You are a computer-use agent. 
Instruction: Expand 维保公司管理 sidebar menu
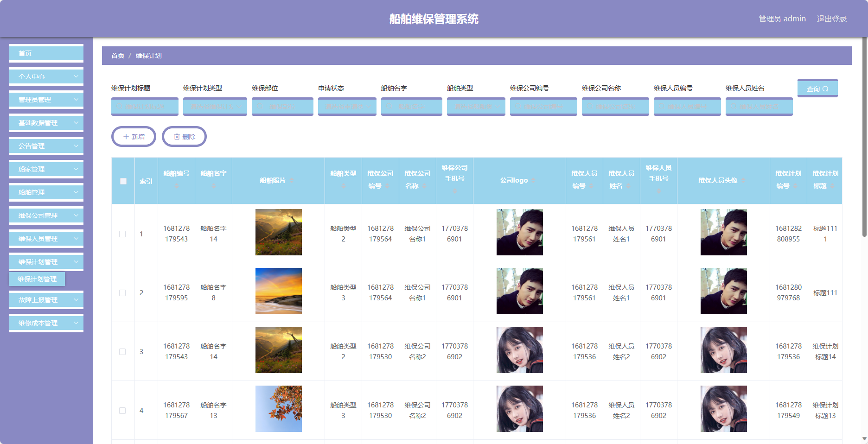tap(46, 216)
